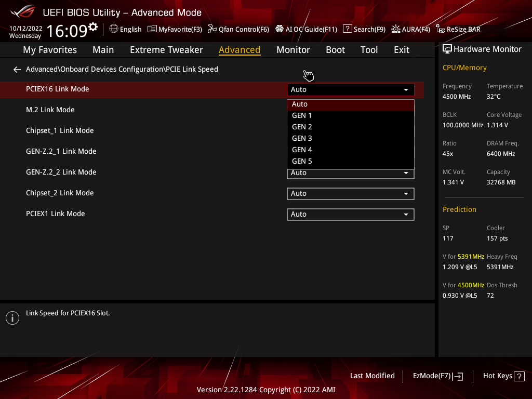Click DRAM Freq. 6400 MHz value
Viewport: 532px width, 399px height.
501,154
